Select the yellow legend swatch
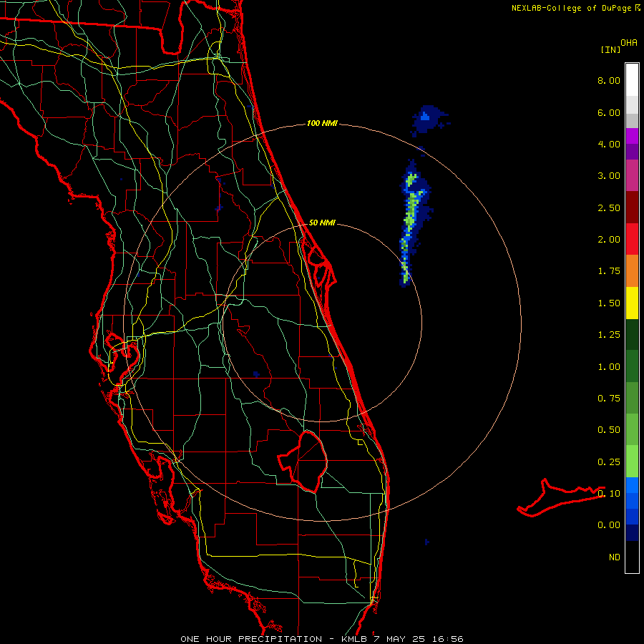 click(x=632, y=303)
